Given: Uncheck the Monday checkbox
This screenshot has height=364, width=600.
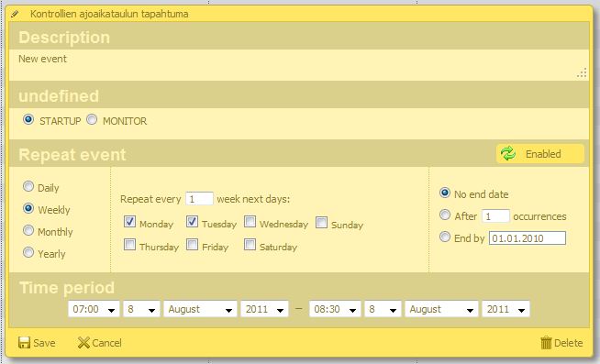Looking at the screenshot, I should click(x=129, y=222).
